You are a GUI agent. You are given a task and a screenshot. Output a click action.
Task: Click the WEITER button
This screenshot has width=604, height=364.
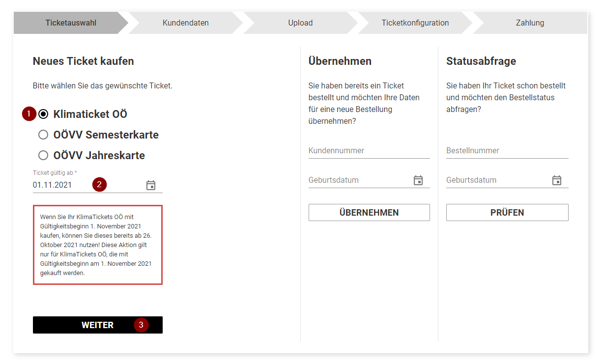[x=98, y=325]
